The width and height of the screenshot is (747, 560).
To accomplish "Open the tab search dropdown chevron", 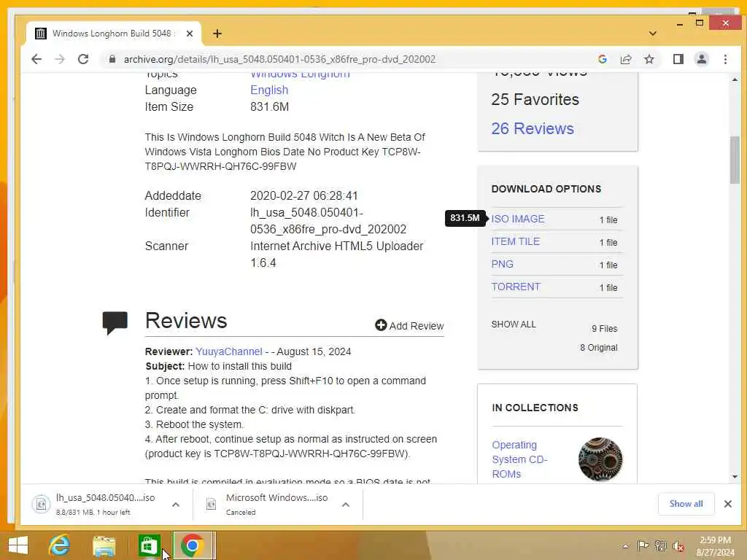I will pyautogui.click(x=653, y=34).
